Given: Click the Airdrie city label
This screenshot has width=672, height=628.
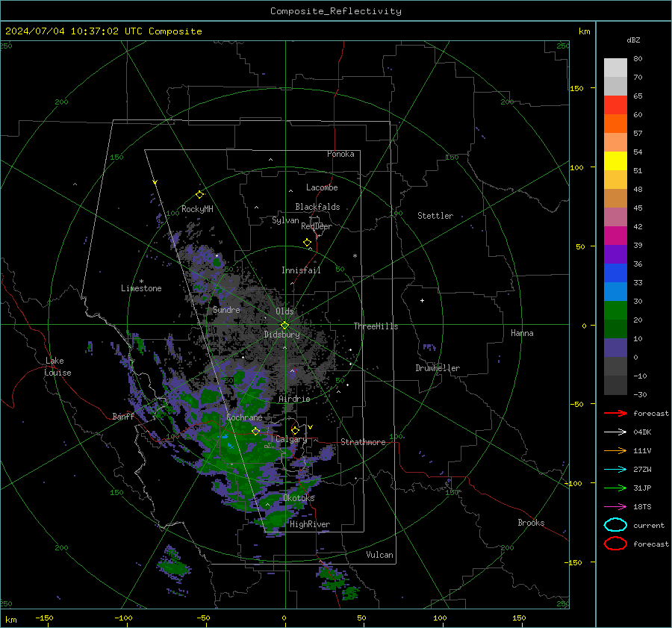Looking at the screenshot, I should tap(294, 399).
